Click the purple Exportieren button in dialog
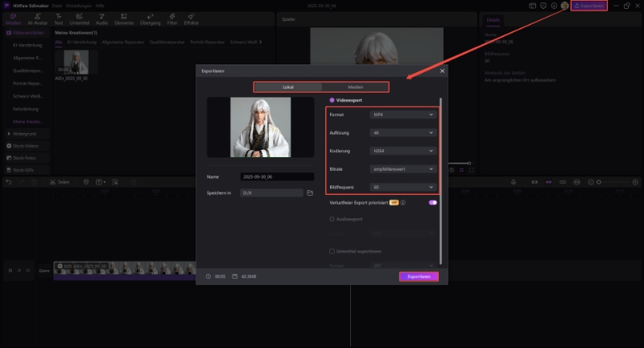Image resolution: width=644 pixels, height=348 pixels. 419,276
